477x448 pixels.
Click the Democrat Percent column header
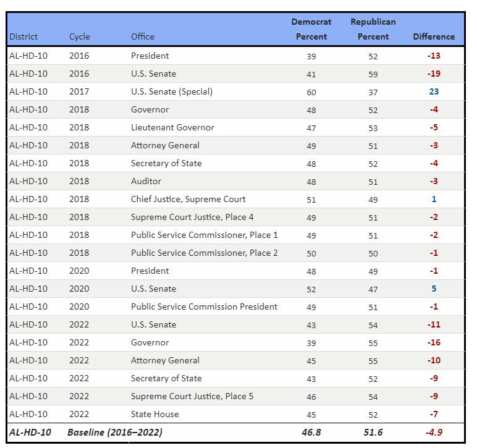click(x=311, y=29)
